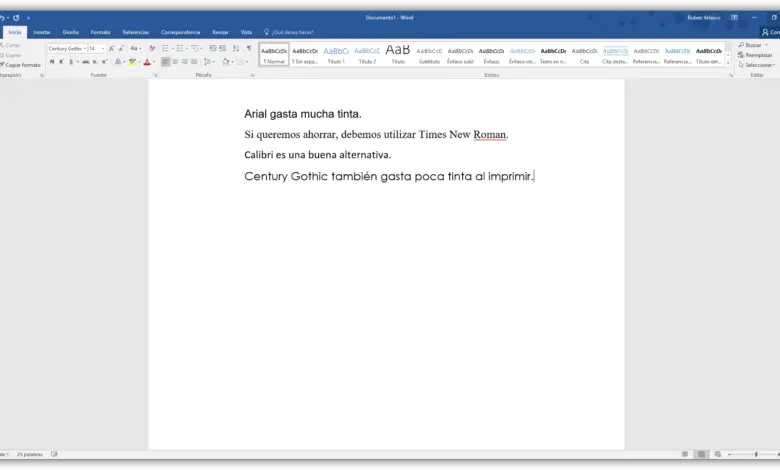Open the spelling check icon in the status bar
Image resolution: width=780 pixels, height=470 pixels.
(54, 454)
